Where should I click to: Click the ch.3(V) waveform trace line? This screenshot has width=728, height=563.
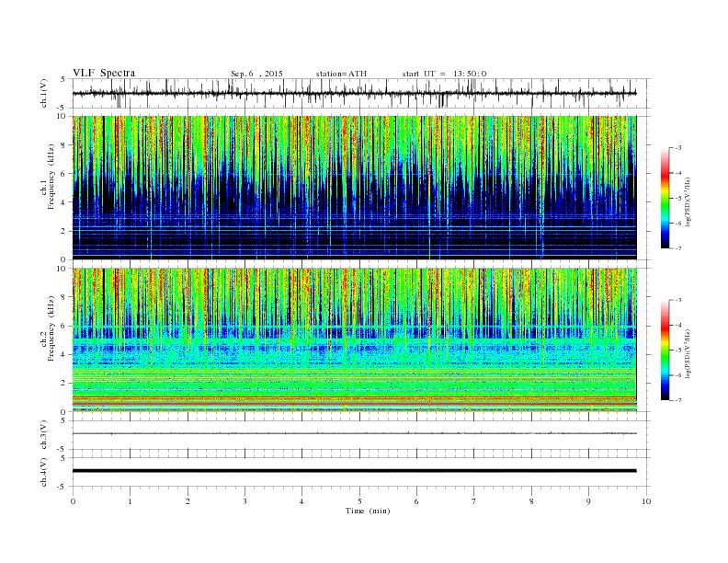click(x=354, y=433)
